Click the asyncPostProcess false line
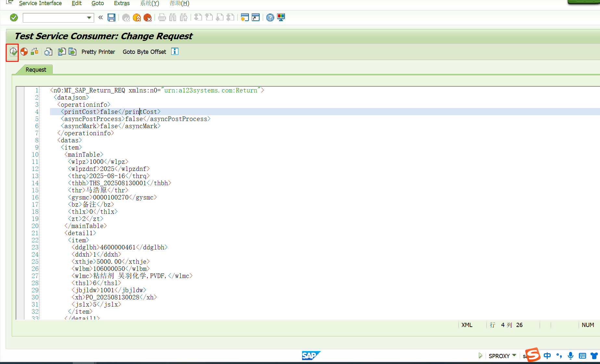Image resolution: width=600 pixels, height=364 pixels. tap(135, 119)
